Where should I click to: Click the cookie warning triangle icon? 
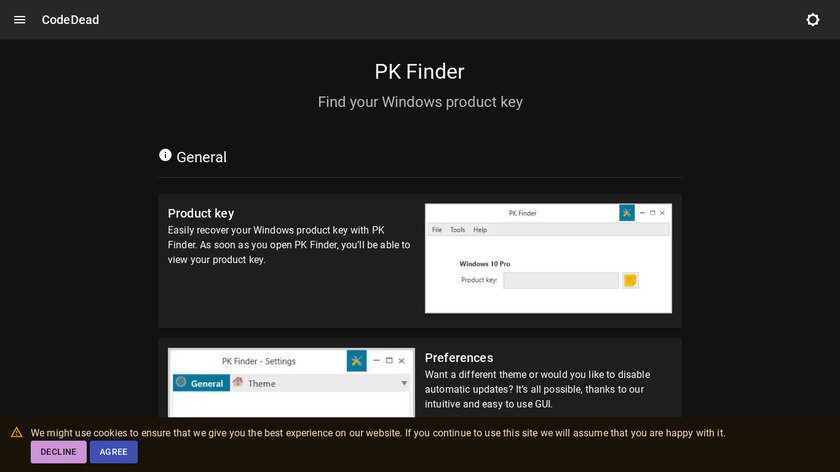click(x=17, y=433)
